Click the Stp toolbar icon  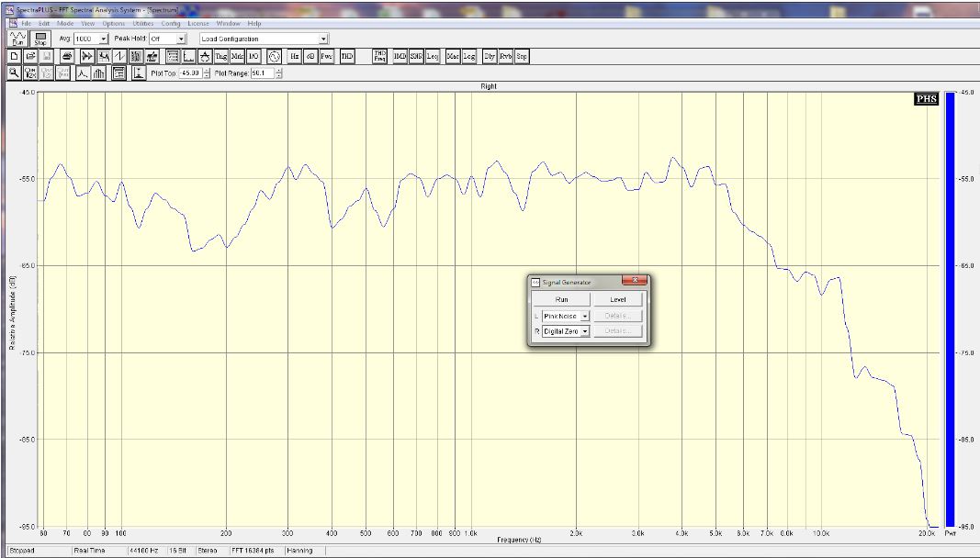coord(522,56)
